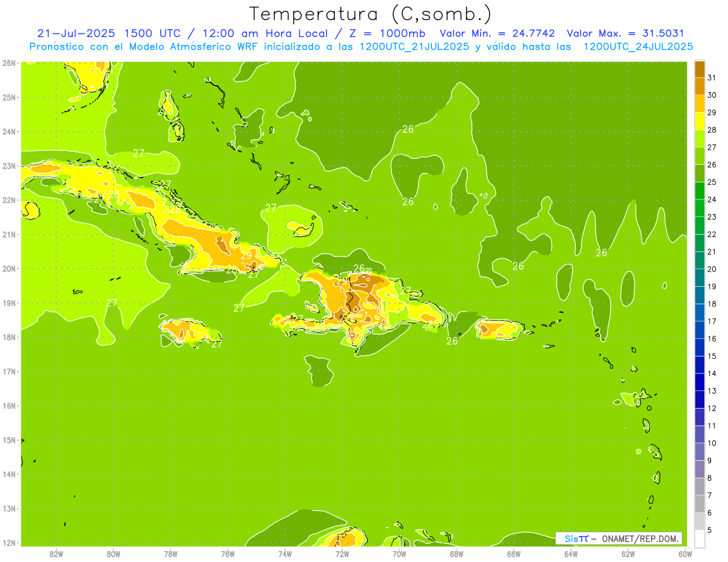Click the legend value label '24'
This screenshot has width=728, height=562.
pos(712,199)
